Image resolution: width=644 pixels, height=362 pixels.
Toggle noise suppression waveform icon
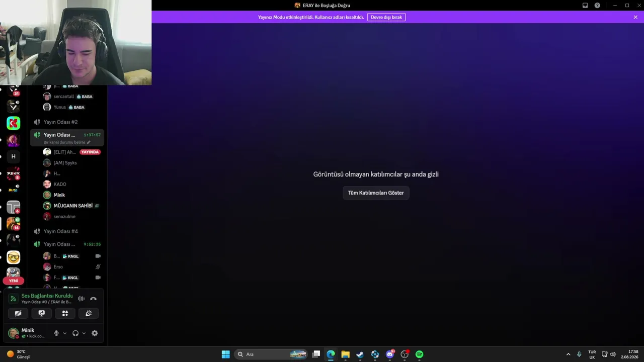pos(81,299)
